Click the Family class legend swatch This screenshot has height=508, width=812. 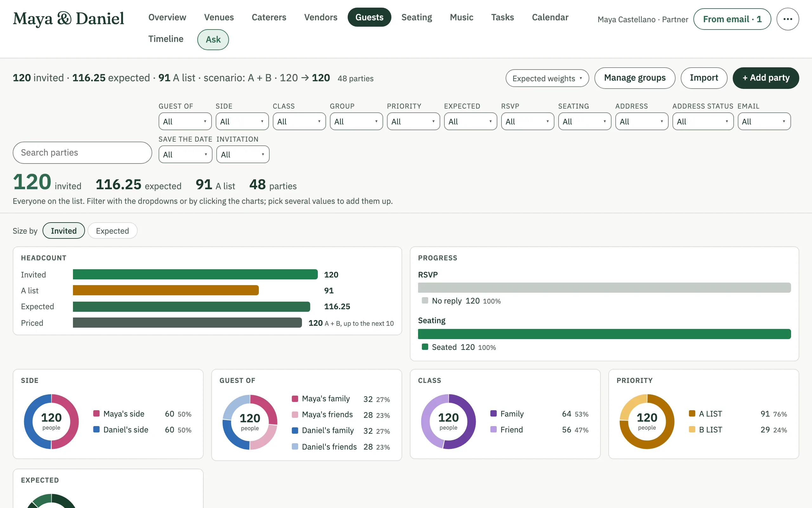493,413
